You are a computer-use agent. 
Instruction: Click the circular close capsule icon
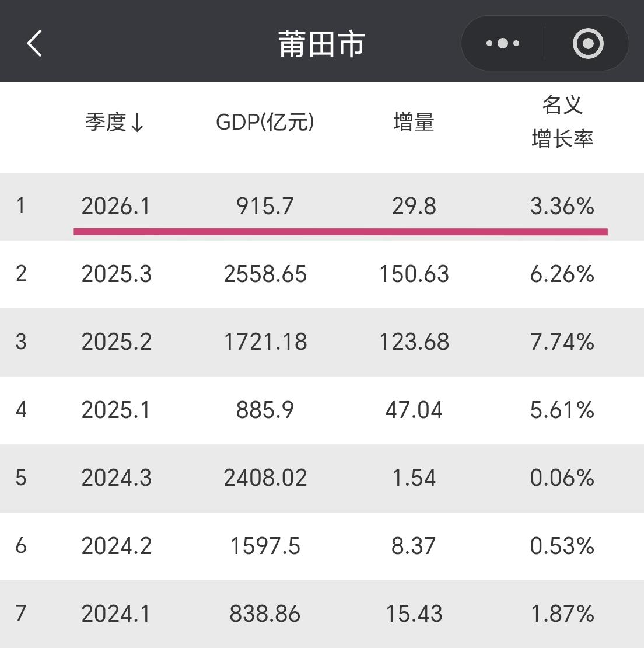point(587,43)
